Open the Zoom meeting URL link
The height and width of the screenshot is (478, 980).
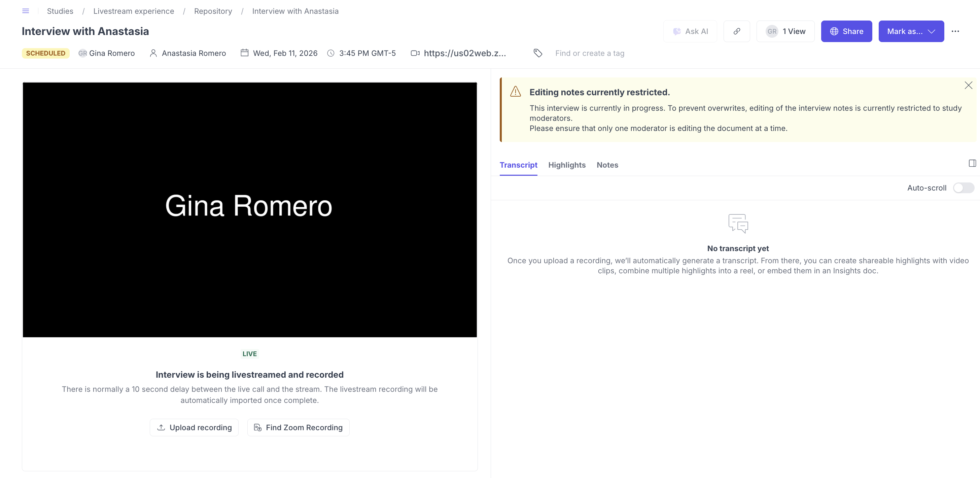click(x=464, y=53)
